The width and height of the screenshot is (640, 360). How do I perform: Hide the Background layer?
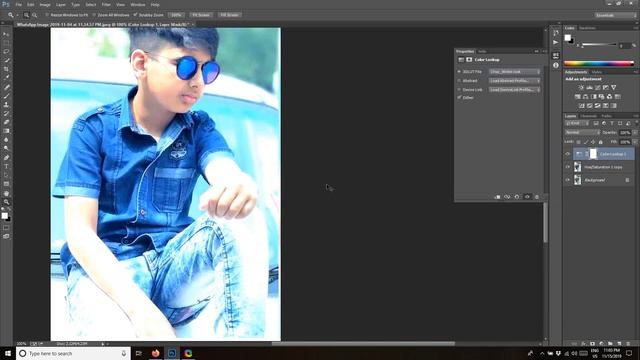coord(567,180)
